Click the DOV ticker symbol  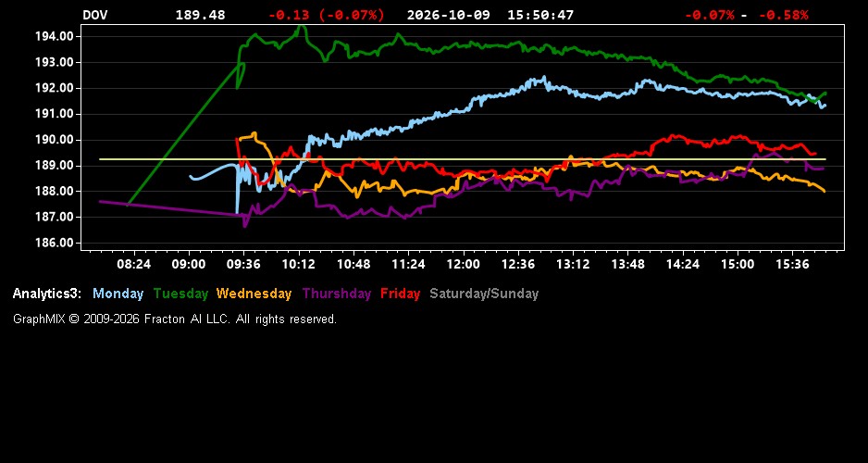95,15
